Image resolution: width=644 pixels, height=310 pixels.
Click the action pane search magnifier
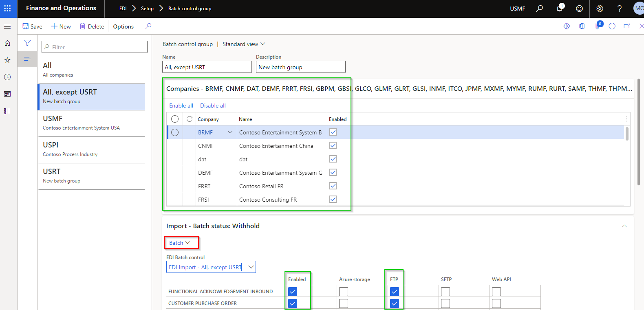pyautogui.click(x=148, y=26)
